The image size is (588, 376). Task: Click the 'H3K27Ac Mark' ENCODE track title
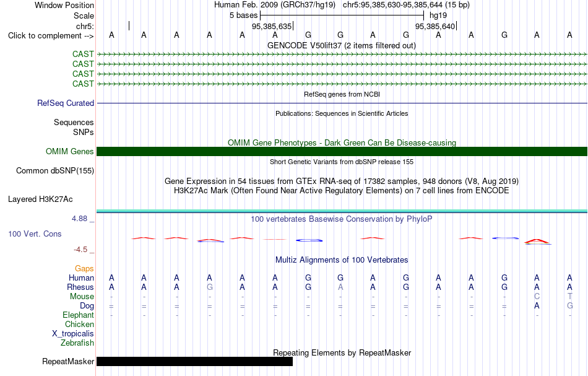pyautogui.click(x=342, y=191)
